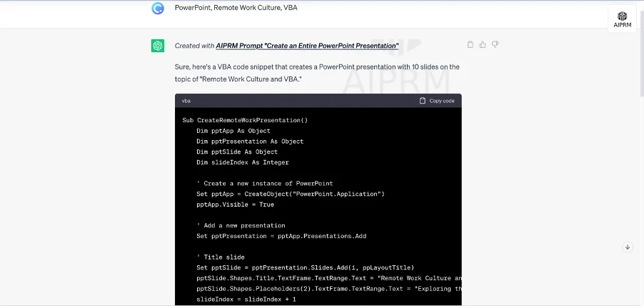Image resolution: width=644 pixels, height=306 pixels.
Task: Click the user message "PowerPoint, Remote Work Culture, VBA"
Action: pyautogui.click(x=236, y=8)
